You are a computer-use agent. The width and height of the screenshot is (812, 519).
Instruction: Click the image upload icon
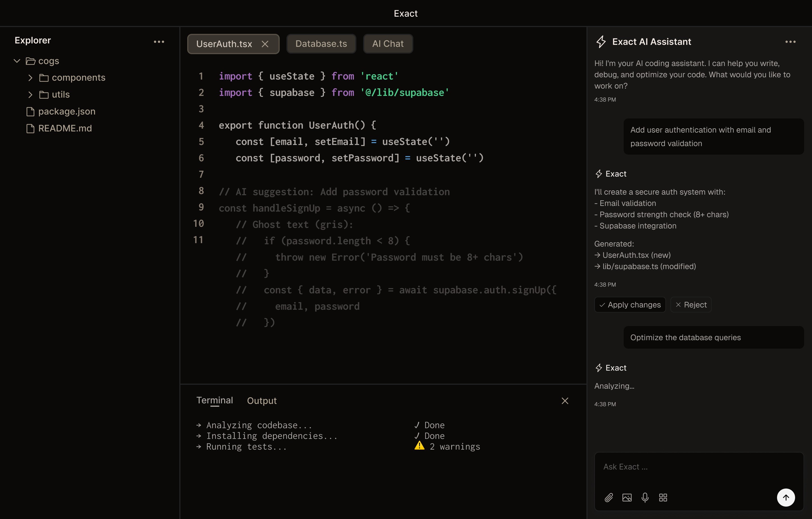(x=627, y=497)
